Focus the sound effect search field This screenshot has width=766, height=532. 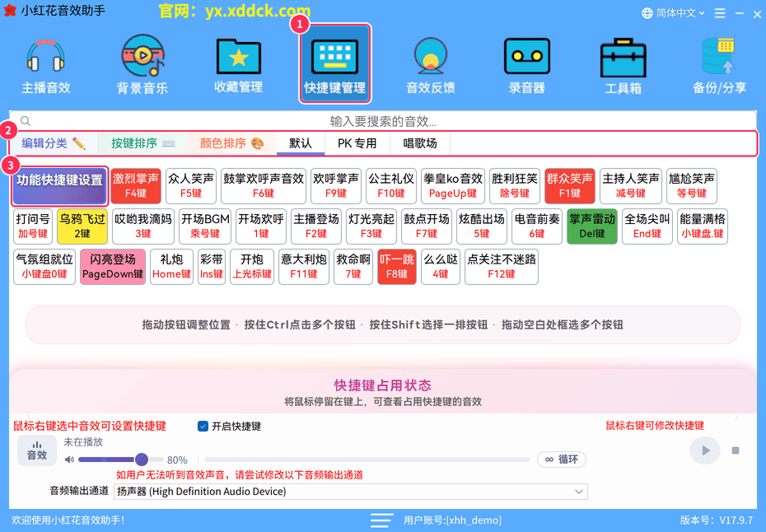click(x=383, y=121)
